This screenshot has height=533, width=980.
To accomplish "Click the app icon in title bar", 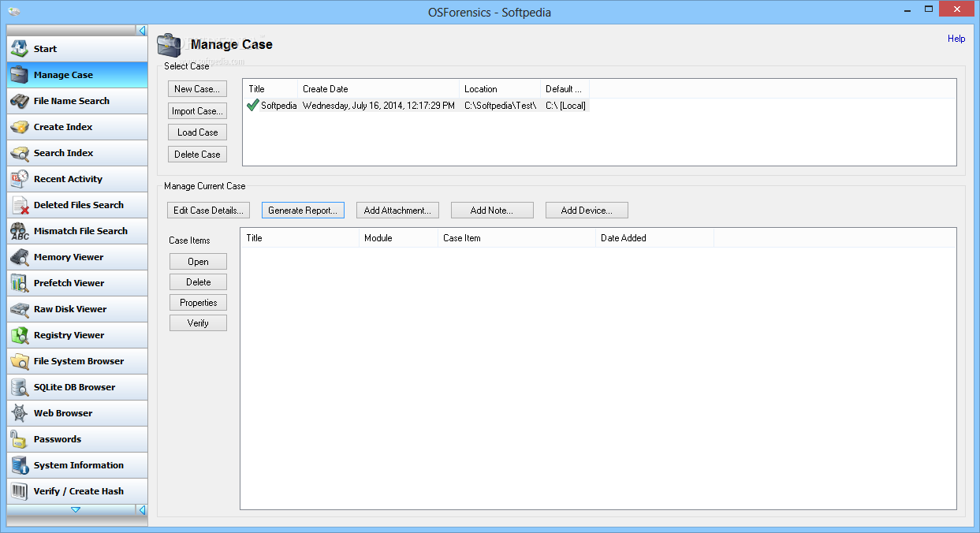I will click(14, 12).
